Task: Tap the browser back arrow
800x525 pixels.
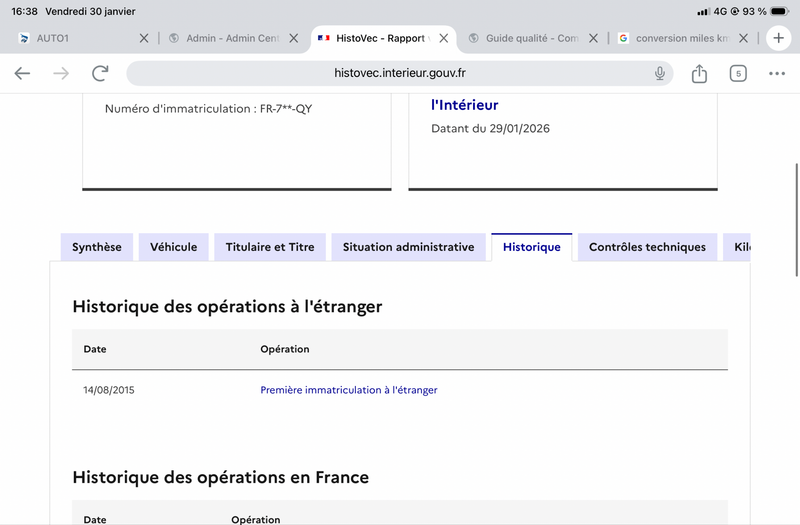Action: 22,73
